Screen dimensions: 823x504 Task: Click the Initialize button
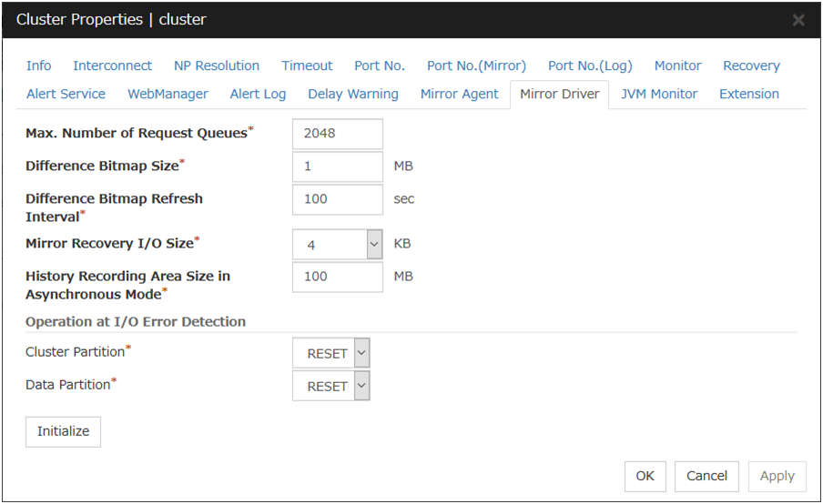coord(63,431)
